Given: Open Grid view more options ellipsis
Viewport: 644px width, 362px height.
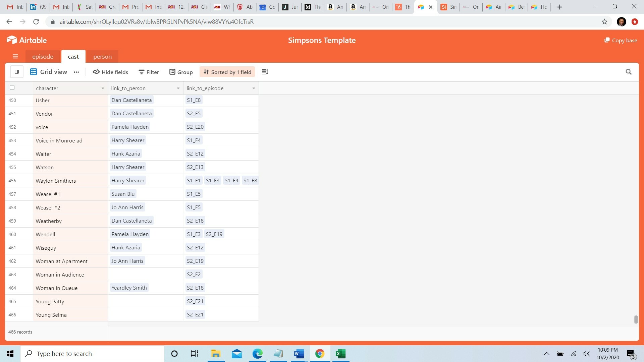Looking at the screenshot, I should coord(76,72).
